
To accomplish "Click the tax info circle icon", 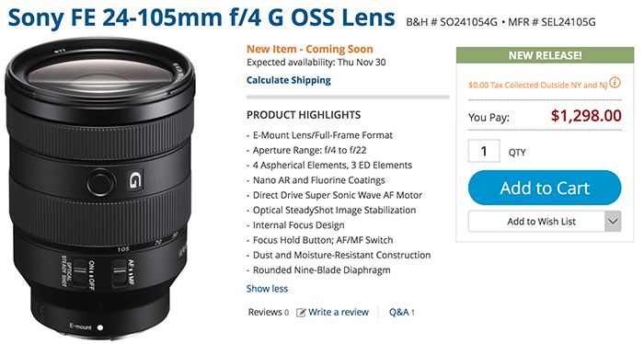I will [x=615, y=83].
